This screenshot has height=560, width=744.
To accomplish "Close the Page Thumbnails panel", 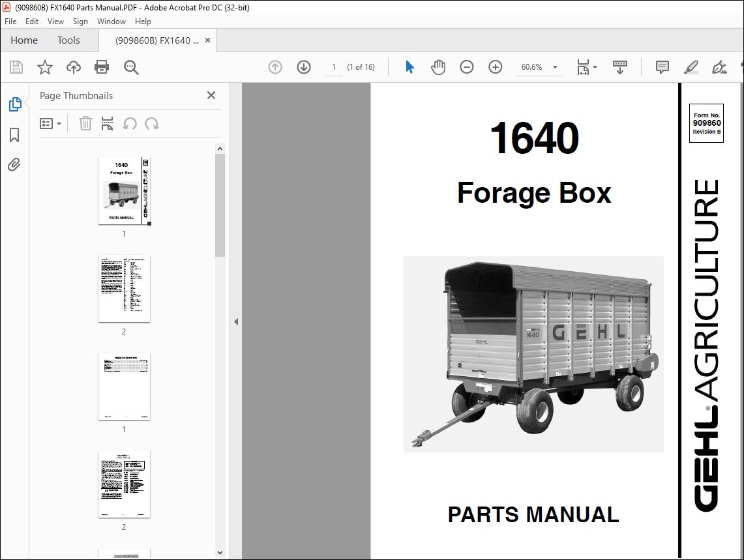I will pyautogui.click(x=211, y=95).
